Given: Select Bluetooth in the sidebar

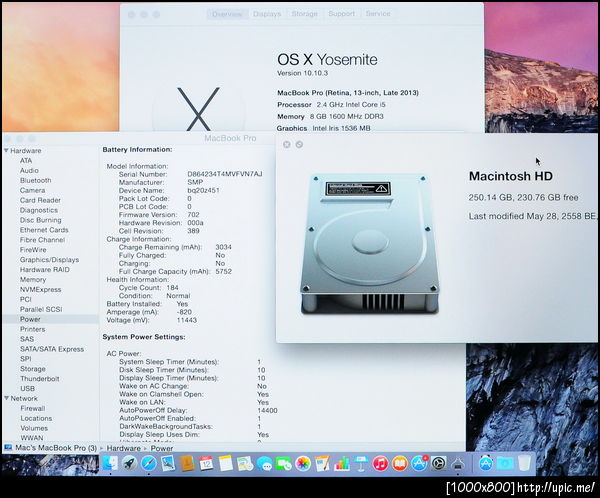Looking at the screenshot, I should [x=36, y=180].
